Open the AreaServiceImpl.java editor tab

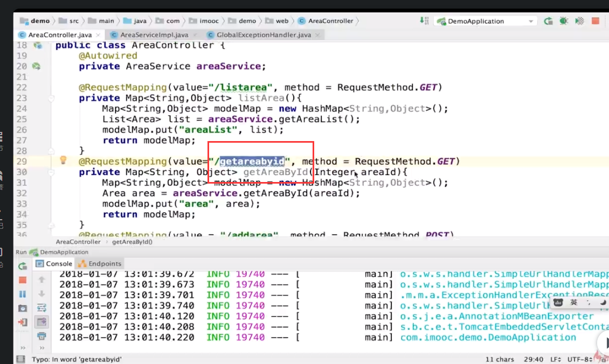tap(154, 34)
